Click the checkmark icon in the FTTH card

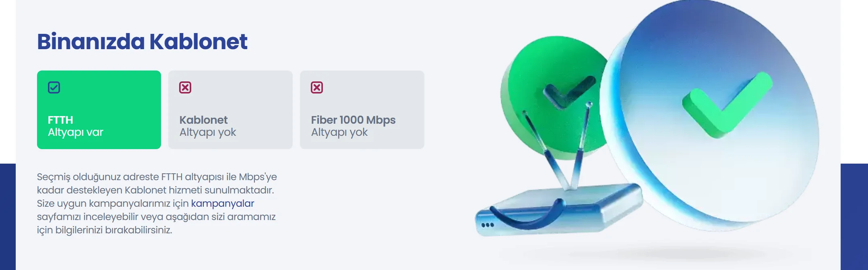54,87
